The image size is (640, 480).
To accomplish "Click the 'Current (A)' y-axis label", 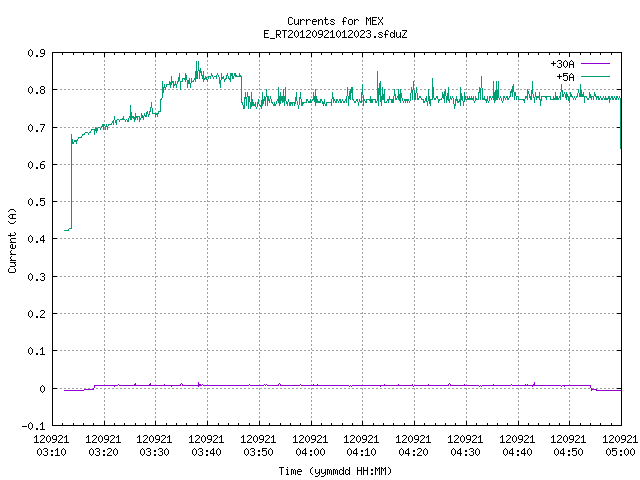I will tap(12, 240).
